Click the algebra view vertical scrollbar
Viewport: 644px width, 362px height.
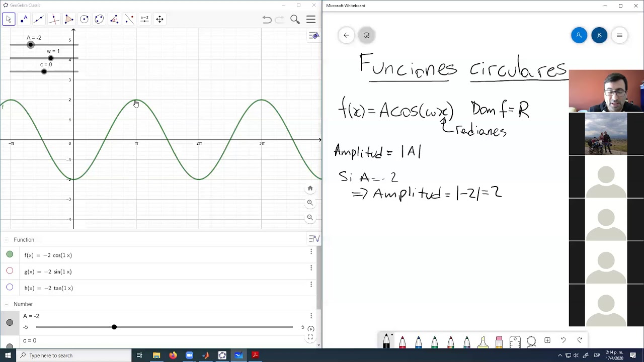[318, 278]
